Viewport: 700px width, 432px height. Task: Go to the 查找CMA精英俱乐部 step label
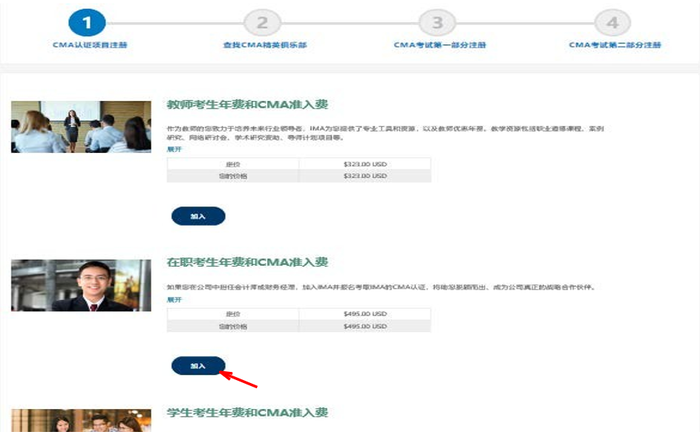262,45
